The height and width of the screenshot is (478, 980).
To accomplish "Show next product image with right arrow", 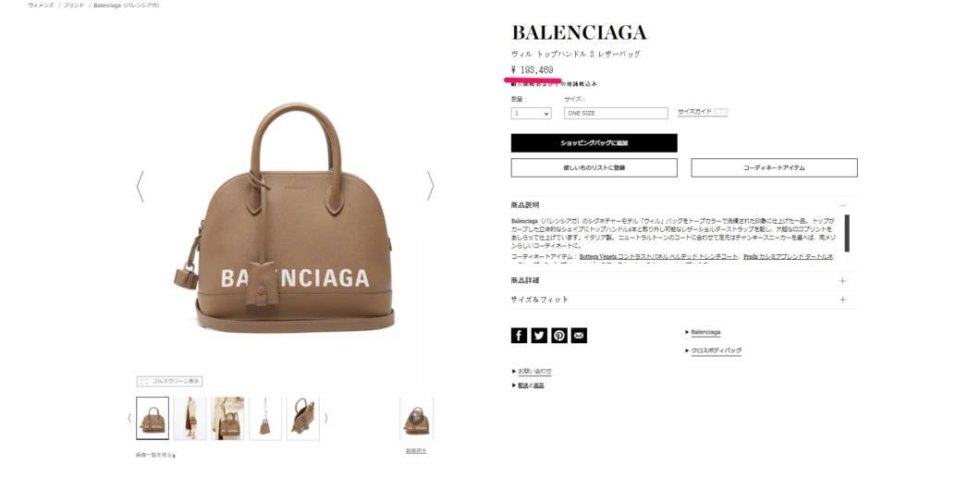I will 430,186.
